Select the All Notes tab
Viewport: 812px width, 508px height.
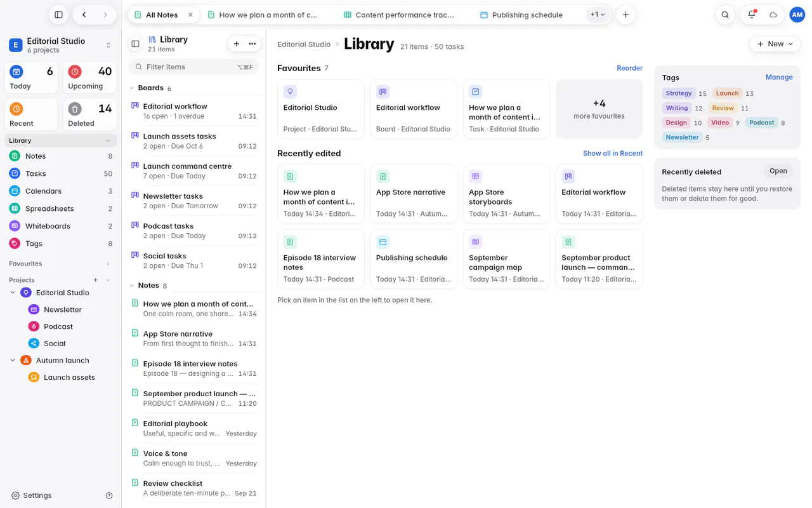(164, 15)
